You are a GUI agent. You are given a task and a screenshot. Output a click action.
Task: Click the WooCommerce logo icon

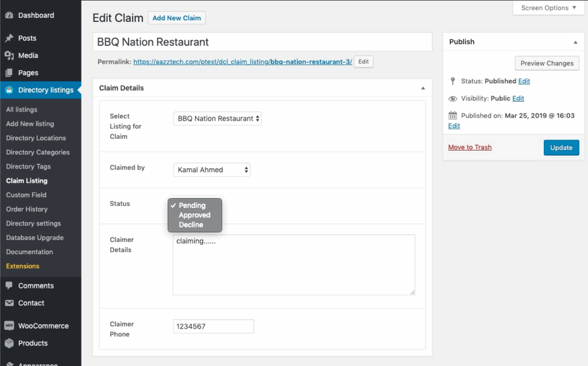[9, 326]
